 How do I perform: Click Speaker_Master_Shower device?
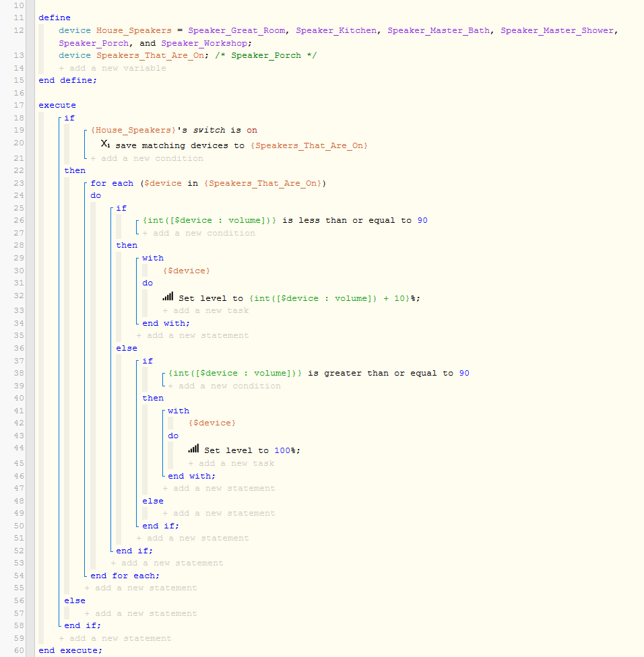557,30
